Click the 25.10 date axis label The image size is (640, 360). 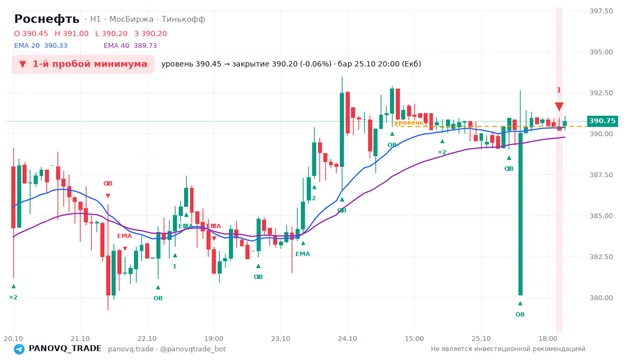point(481,339)
